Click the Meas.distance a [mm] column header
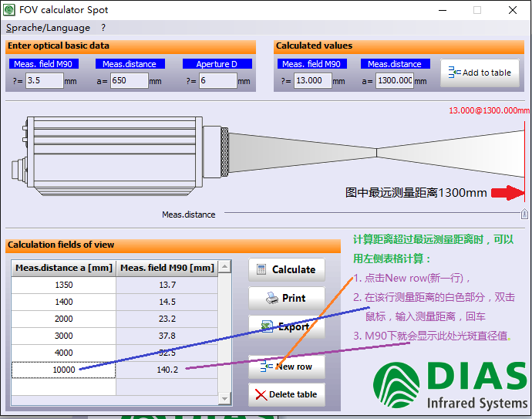532x419 pixels. [x=63, y=268]
